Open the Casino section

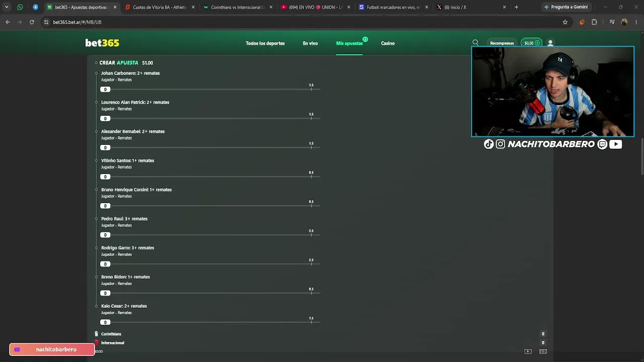pyautogui.click(x=388, y=43)
